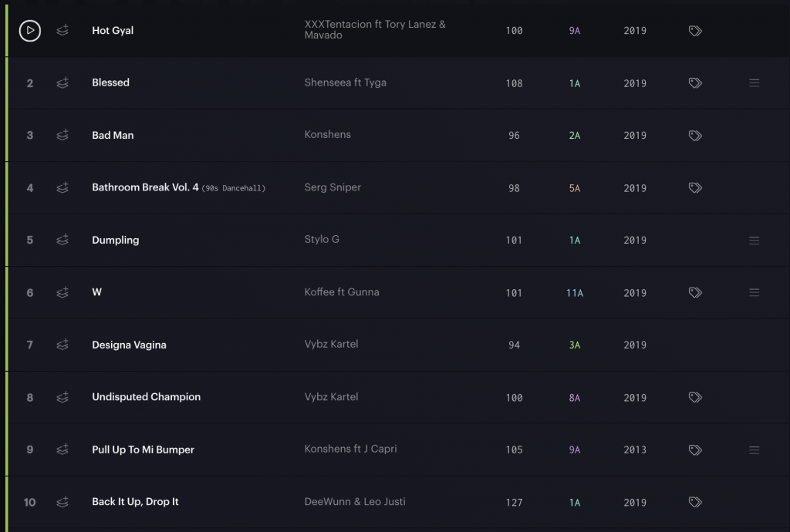The image size is (790, 532).
Task: Click track number 10 for Back It Up
Action: (x=30, y=502)
